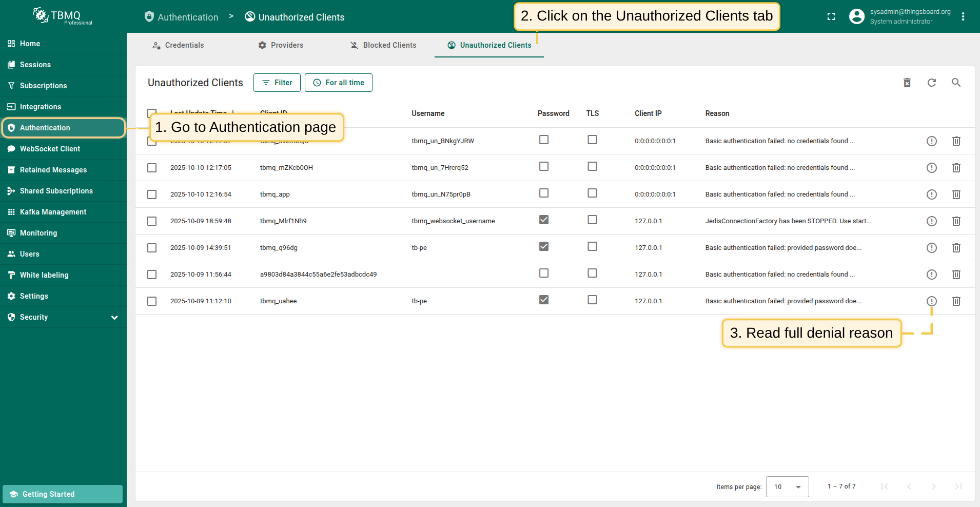The height and width of the screenshot is (507, 980).
Task: Click the delete-all trash icon above table
Action: [907, 83]
